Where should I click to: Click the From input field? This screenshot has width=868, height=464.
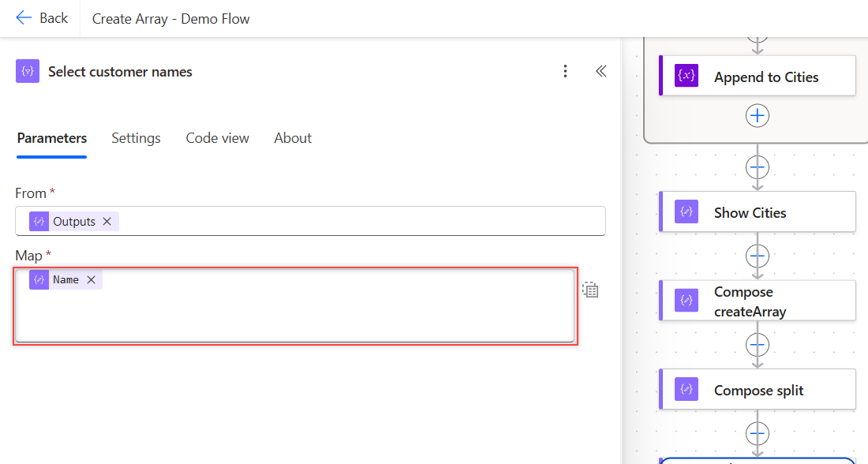click(x=311, y=222)
